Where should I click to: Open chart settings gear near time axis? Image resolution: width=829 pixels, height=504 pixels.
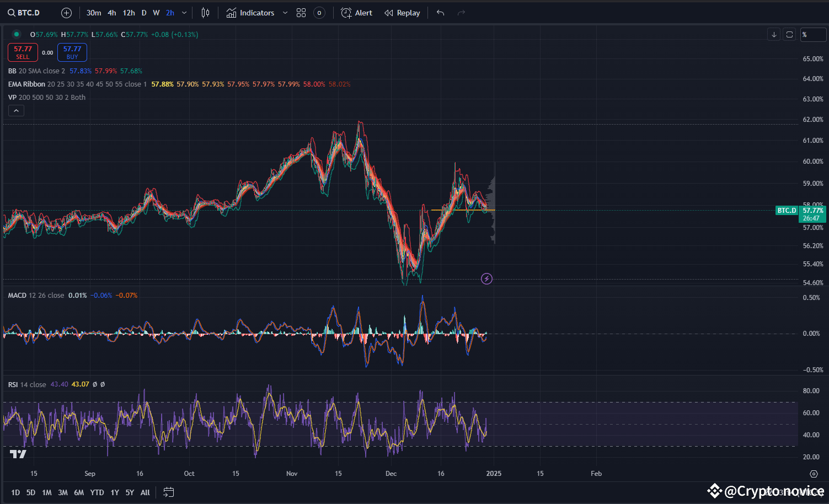[814, 474]
